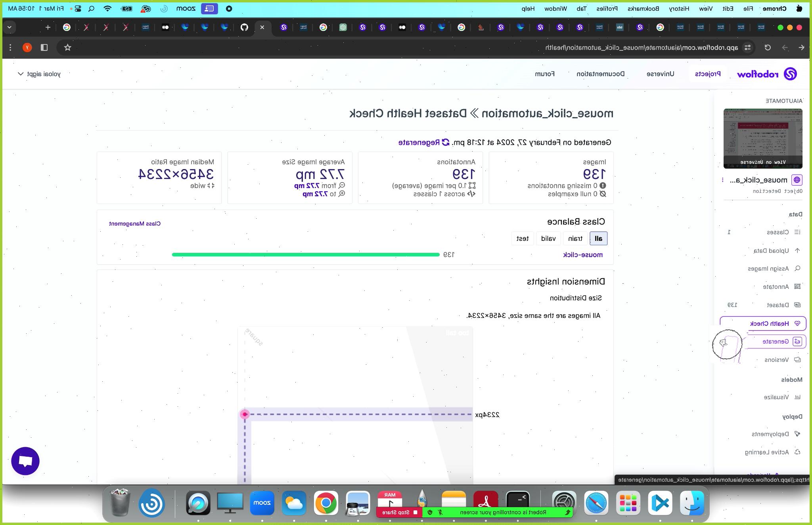This screenshot has height=525, width=812.
Task: Select the 'all' split filter
Action: tap(599, 239)
